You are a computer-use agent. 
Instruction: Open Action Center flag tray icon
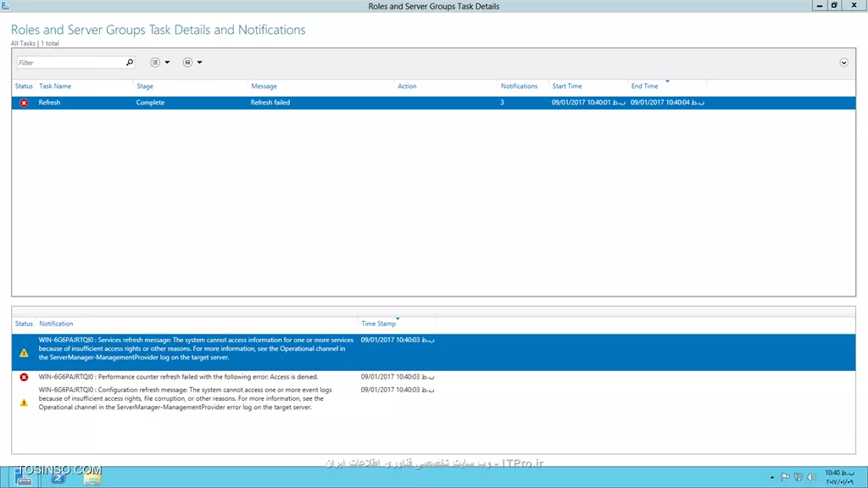click(785, 478)
